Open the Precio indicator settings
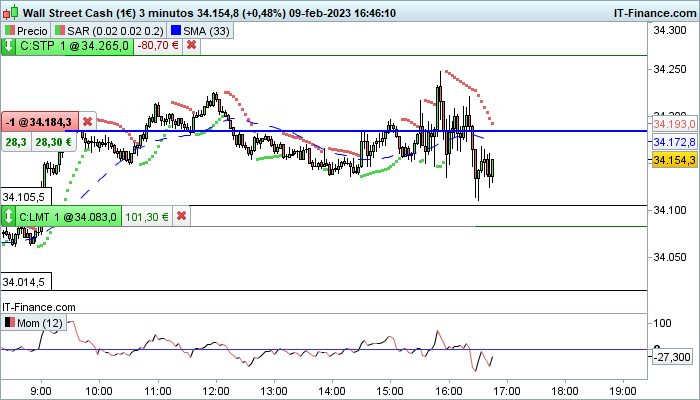 26,31
